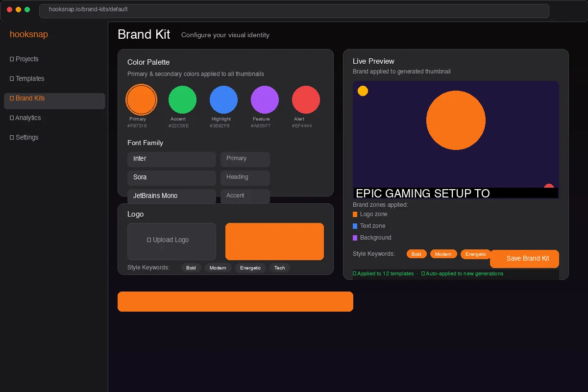Image resolution: width=588 pixels, height=392 pixels.
Task: Select the Primary orange color swatch
Action: point(141,99)
